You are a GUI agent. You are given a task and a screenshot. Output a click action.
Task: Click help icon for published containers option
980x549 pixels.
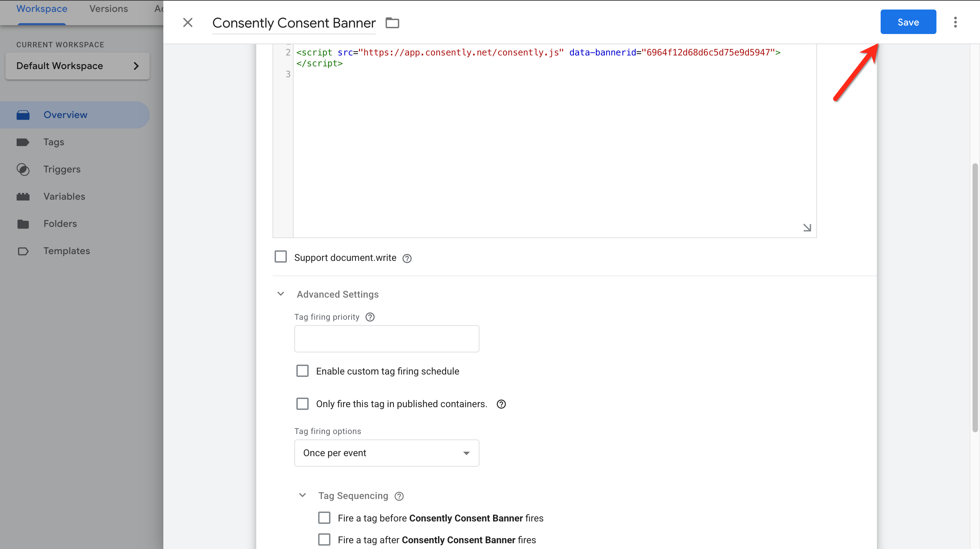[501, 404]
